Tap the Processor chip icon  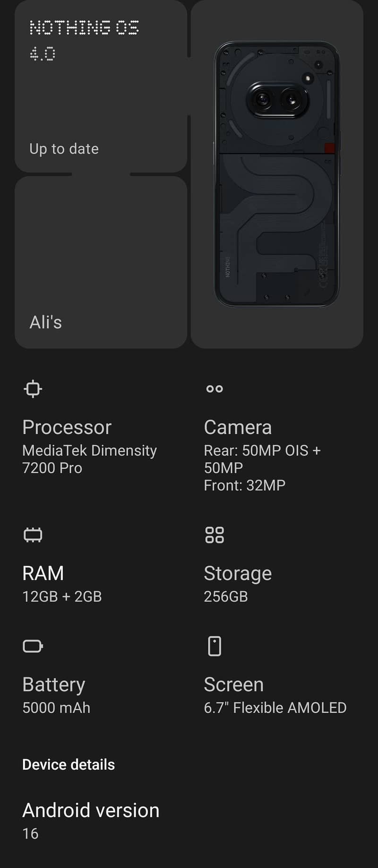33,389
